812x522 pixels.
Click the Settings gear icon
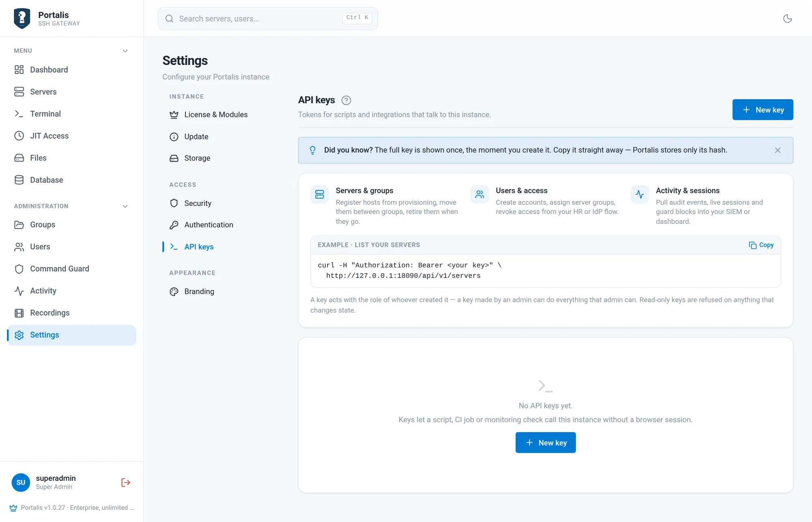coord(19,335)
